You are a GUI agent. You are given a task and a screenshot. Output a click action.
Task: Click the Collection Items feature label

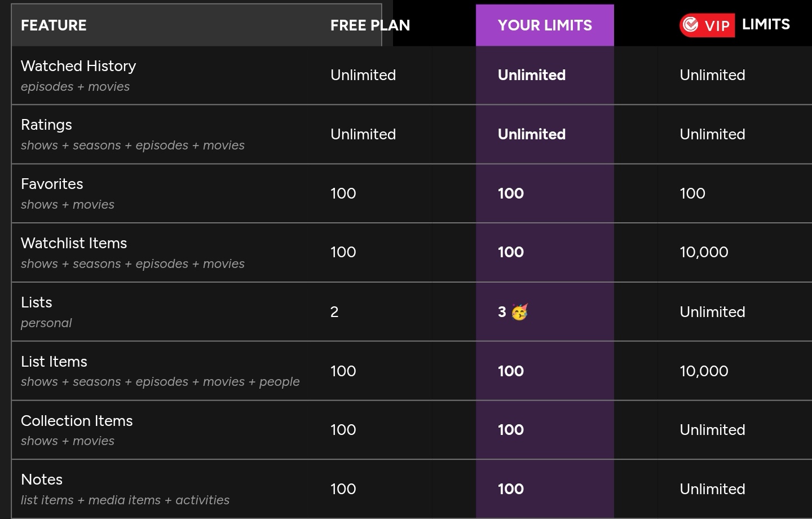point(77,421)
